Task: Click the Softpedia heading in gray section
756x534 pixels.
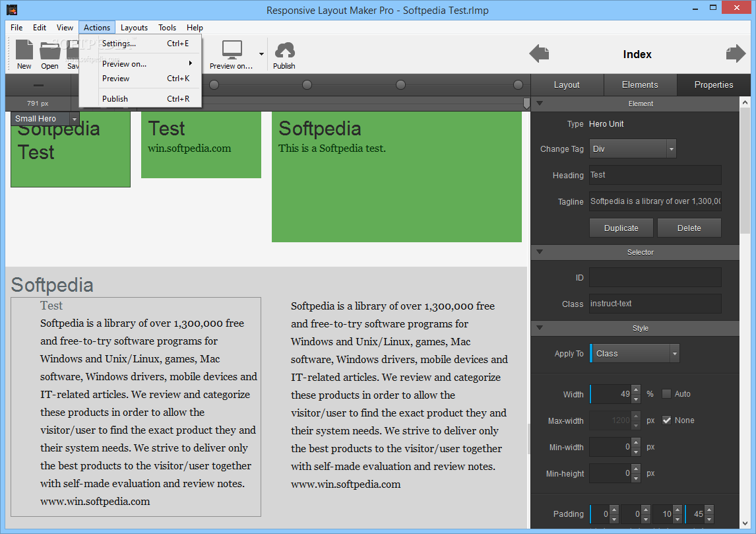Action: 52,284
